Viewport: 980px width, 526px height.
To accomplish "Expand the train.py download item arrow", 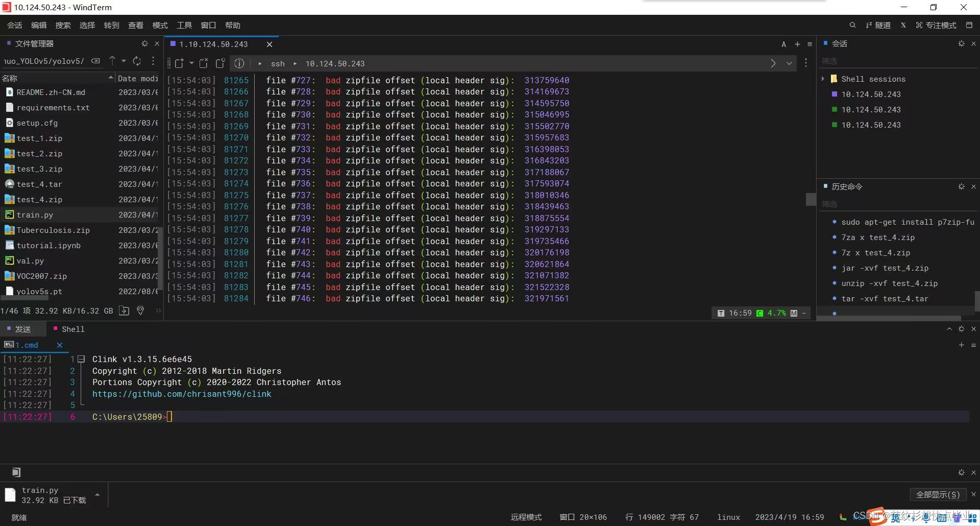I will [x=97, y=495].
